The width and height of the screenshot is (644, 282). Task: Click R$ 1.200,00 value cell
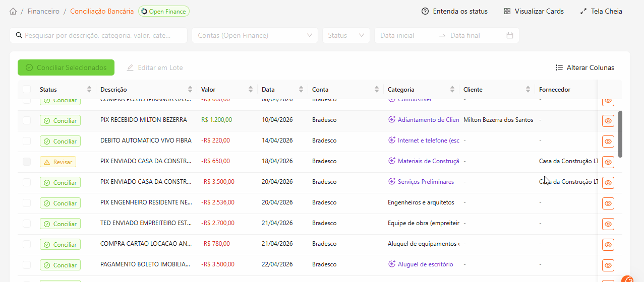(x=216, y=120)
